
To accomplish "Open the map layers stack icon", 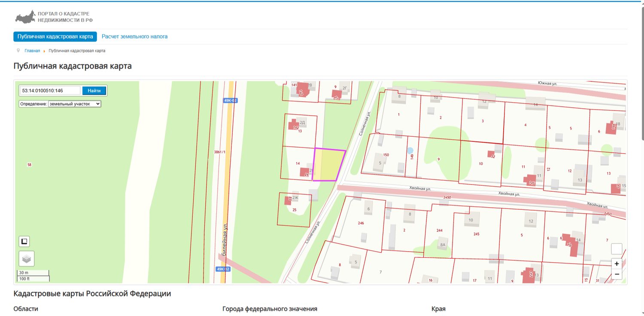I will pyautogui.click(x=27, y=259).
